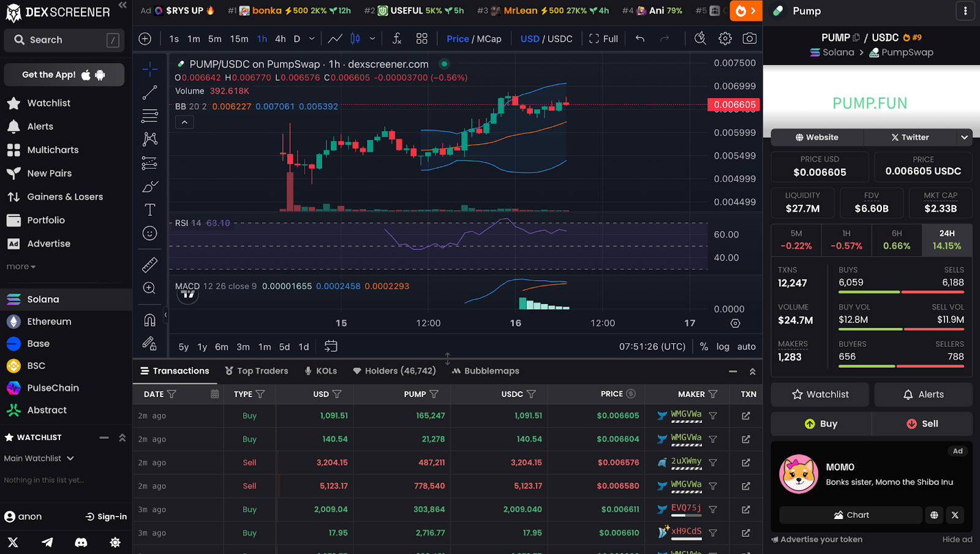The width and height of the screenshot is (980, 554).
Task: Select the Brush drawing tool
Action: point(149,186)
